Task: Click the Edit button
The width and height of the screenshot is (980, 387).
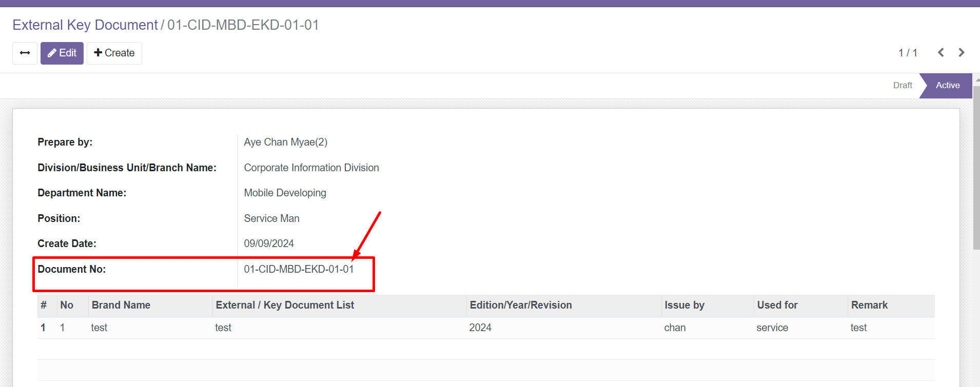Action: point(62,53)
